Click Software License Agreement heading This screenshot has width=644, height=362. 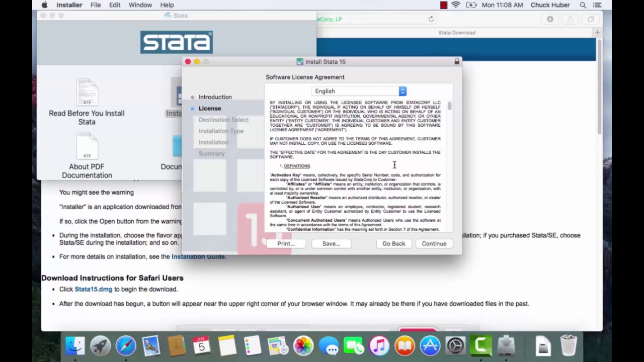(x=305, y=77)
